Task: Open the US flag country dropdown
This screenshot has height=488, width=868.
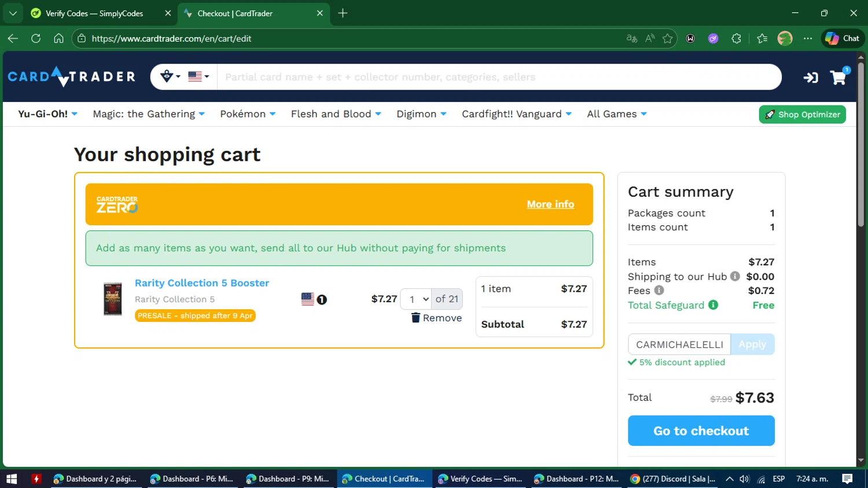Action: [198, 76]
